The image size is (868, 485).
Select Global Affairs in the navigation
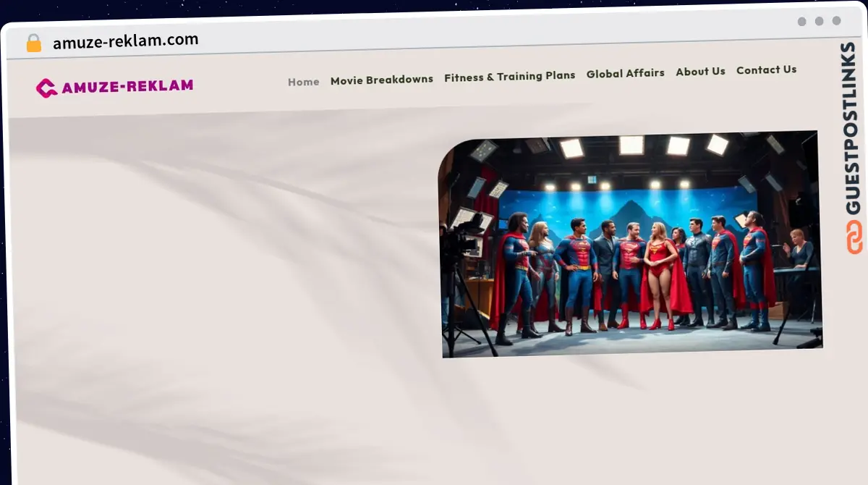coord(625,73)
